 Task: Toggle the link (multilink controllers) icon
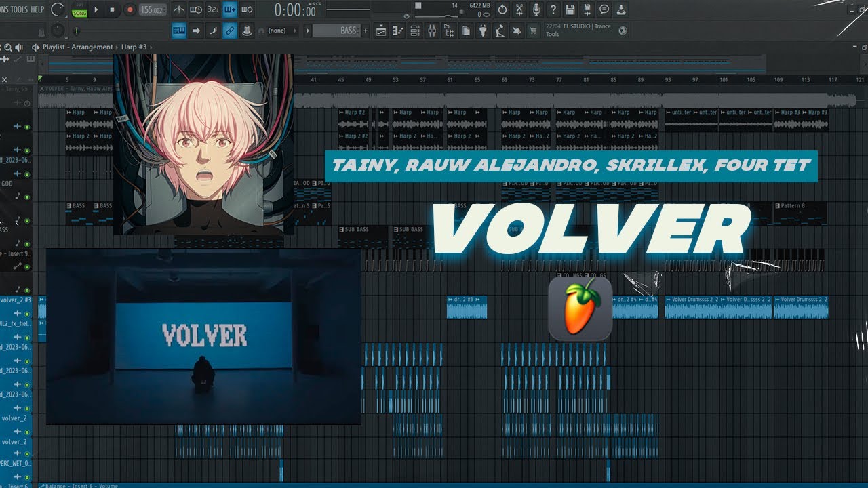(x=229, y=30)
